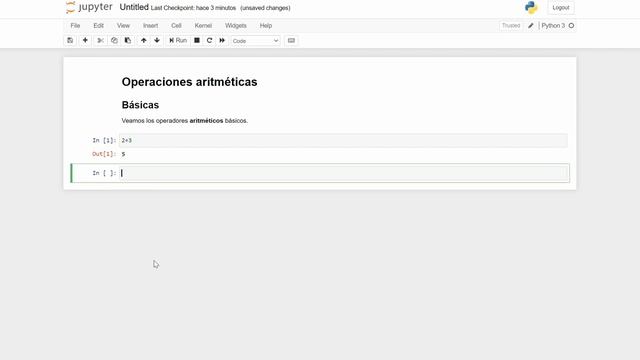Click the In [1] prompt label
Viewport: 640px width, 360px height.
click(x=104, y=140)
